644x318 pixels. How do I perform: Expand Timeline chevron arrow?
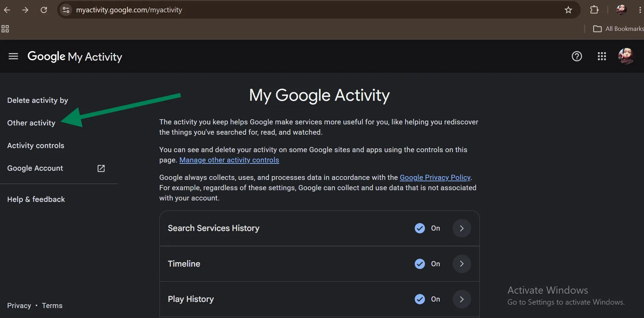tap(462, 264)
